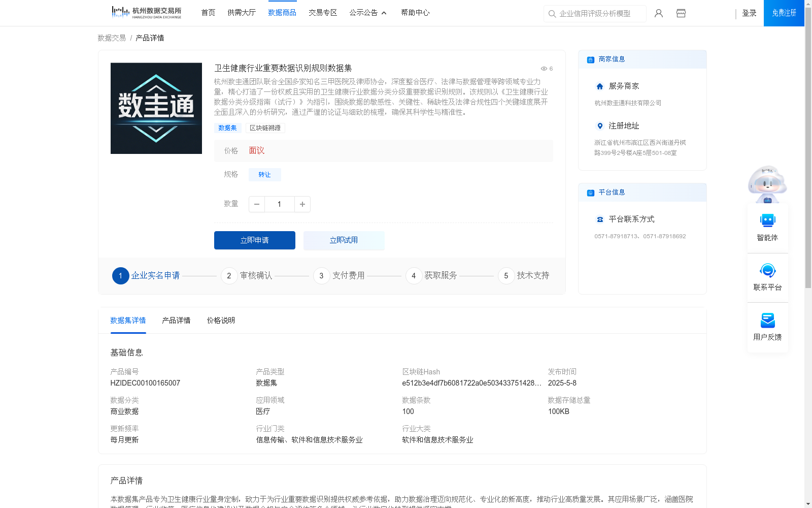Click the product title 卫生健康行业重要数据识别规则数据集

(x=283, y=68)
